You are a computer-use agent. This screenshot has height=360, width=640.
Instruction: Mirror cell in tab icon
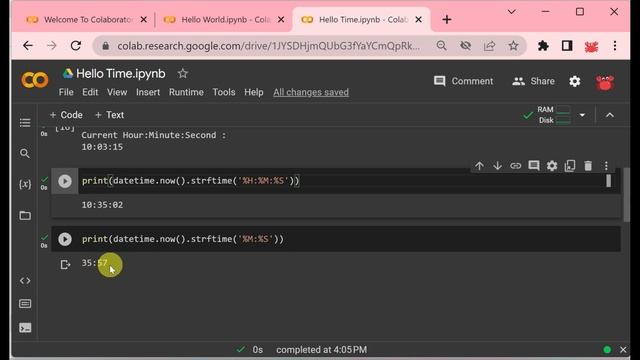tap(570, 166)
